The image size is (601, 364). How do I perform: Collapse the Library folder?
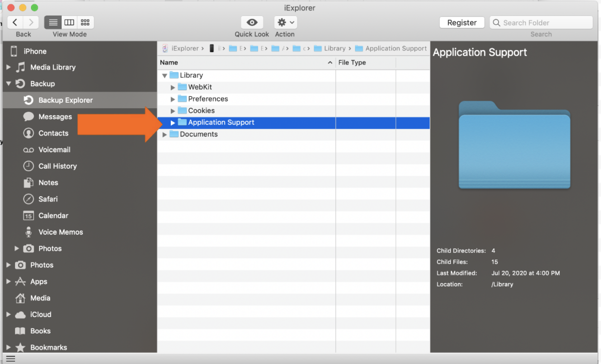coord(164,75)
